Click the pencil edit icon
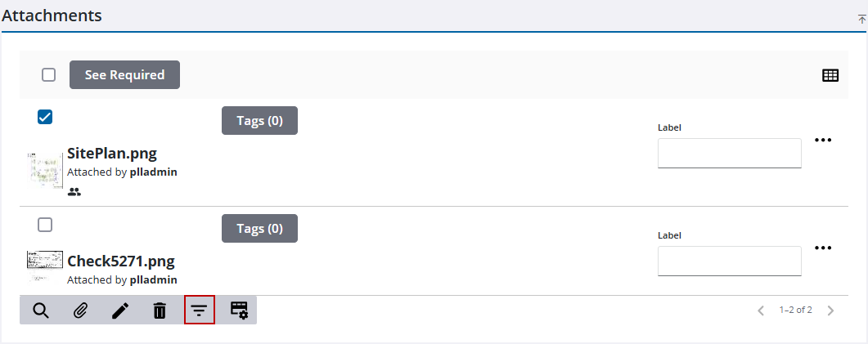This screenshot has width=868, height=344. (120, 310)
